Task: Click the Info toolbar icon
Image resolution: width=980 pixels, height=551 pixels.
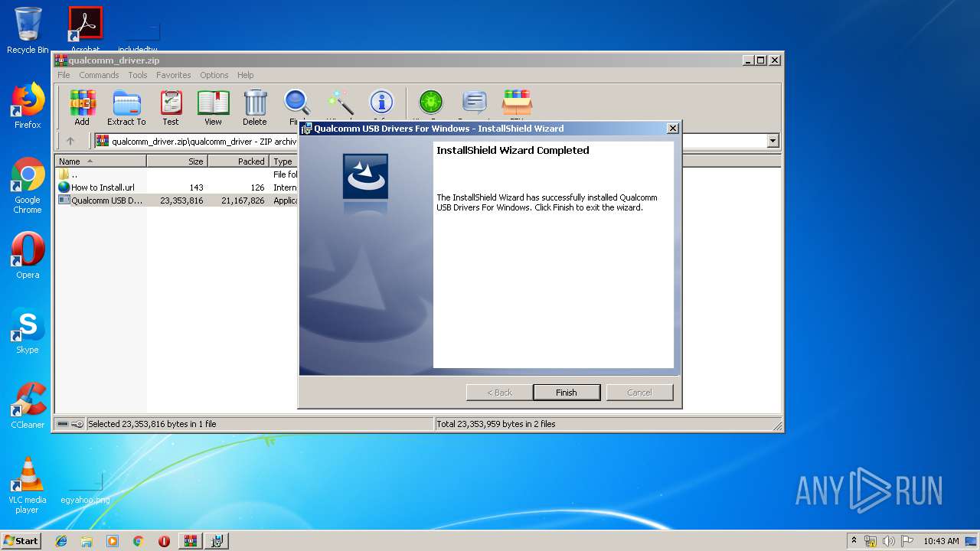Action: (381, 104)
